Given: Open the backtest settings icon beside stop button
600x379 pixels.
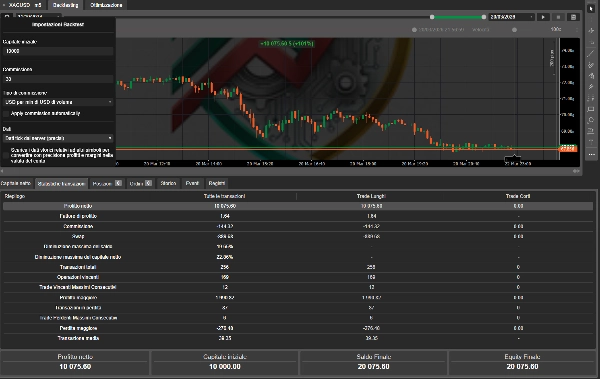Looking at the screenshot, I should tap(573, 17).
